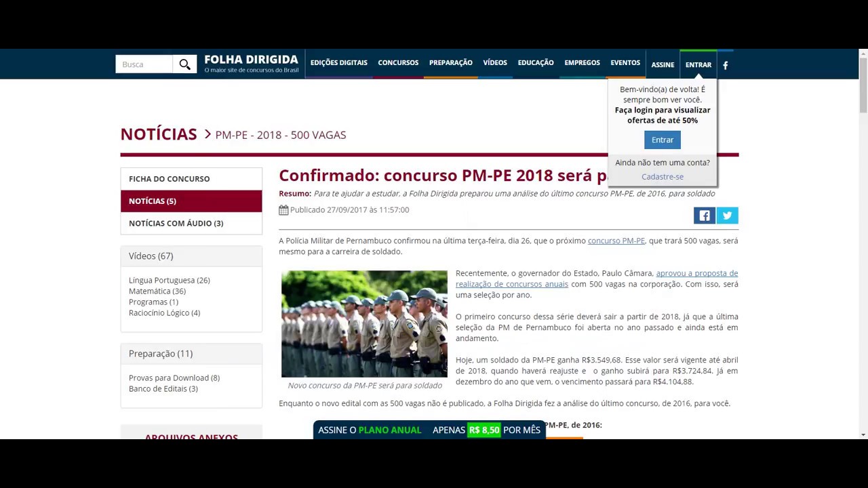Open the Edições Digitais menu
This screenshot has width=868, height=488.
339,62
